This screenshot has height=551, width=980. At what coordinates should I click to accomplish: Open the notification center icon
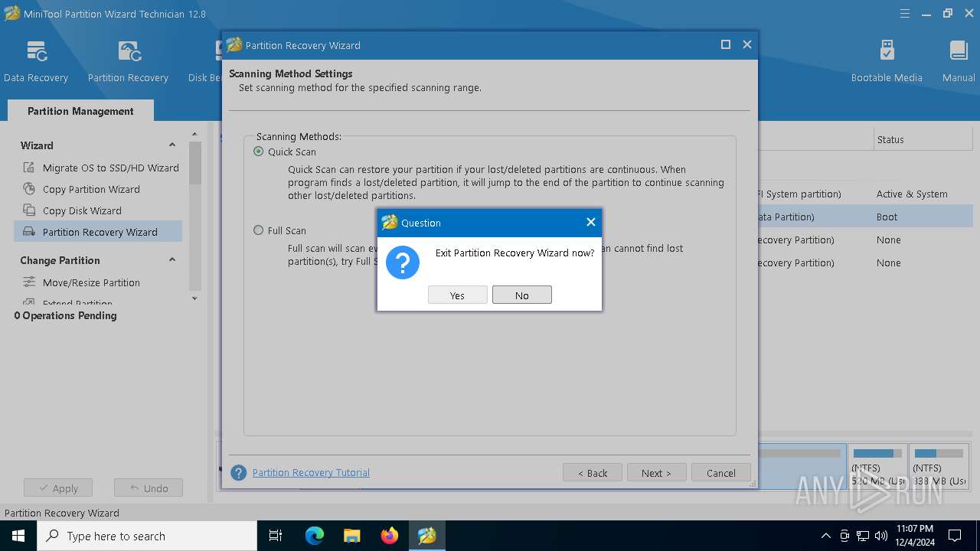[955, 536]
